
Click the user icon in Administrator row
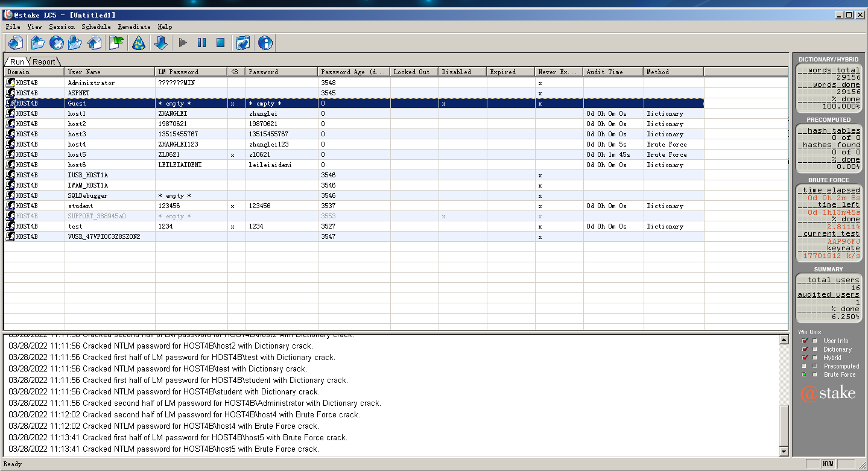coord(11,83)
